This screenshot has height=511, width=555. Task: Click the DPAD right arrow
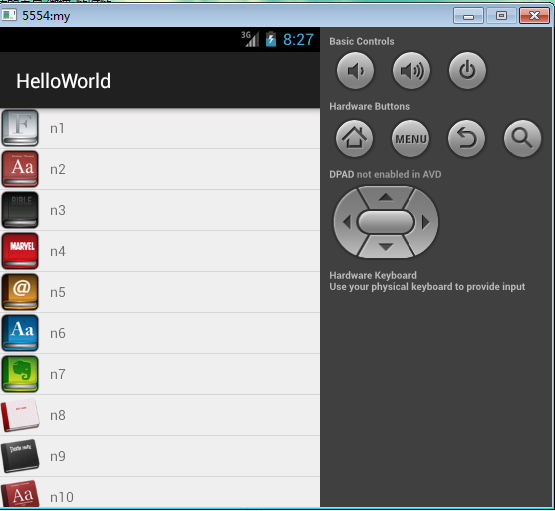click(x=425, y=222)
